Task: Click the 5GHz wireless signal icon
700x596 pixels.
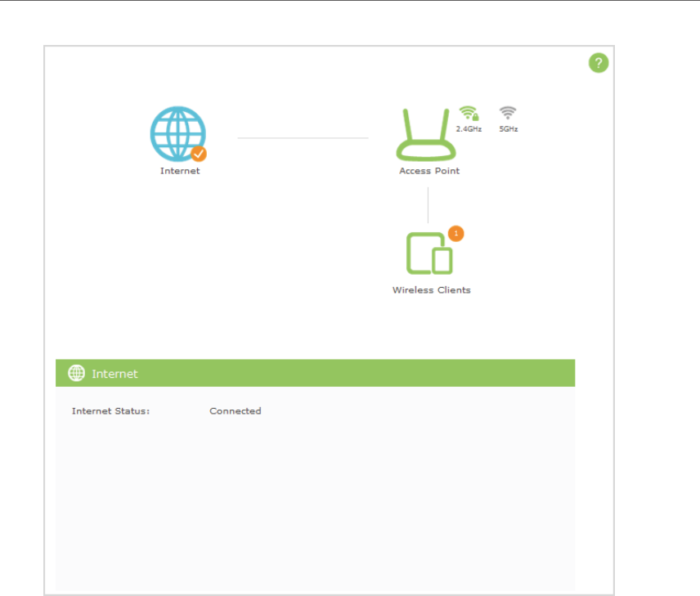Action: coord(508,113)
